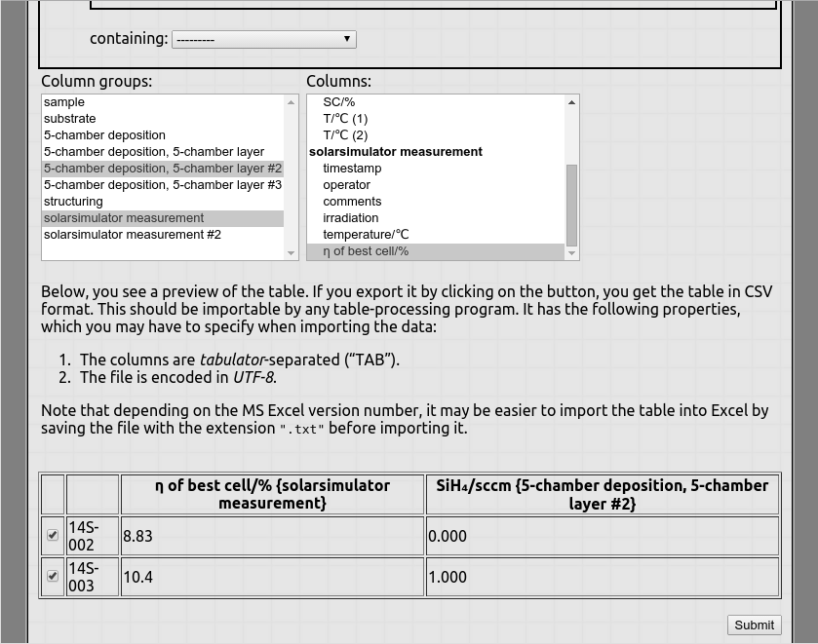Open the 'containing' dropdown
Viewport: 818px width, 644px height.
click(x=264, y=39)
